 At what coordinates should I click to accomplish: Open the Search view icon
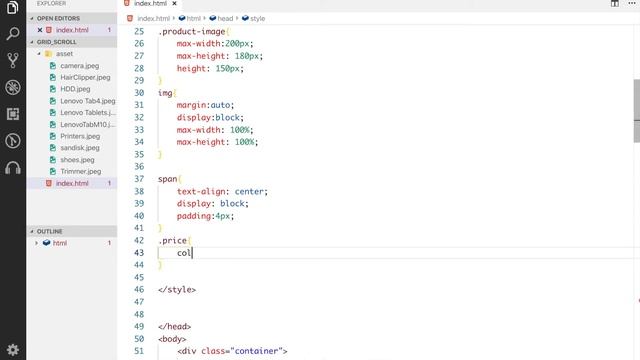[13, 34]
